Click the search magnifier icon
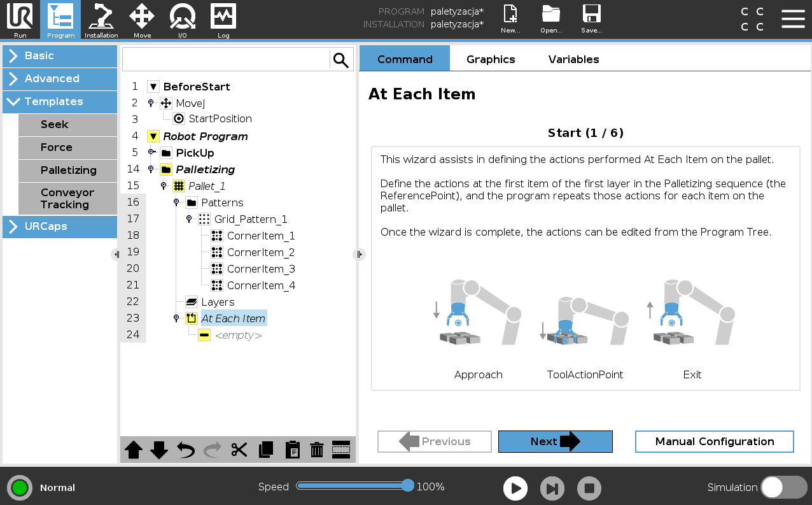 (341, 60)
